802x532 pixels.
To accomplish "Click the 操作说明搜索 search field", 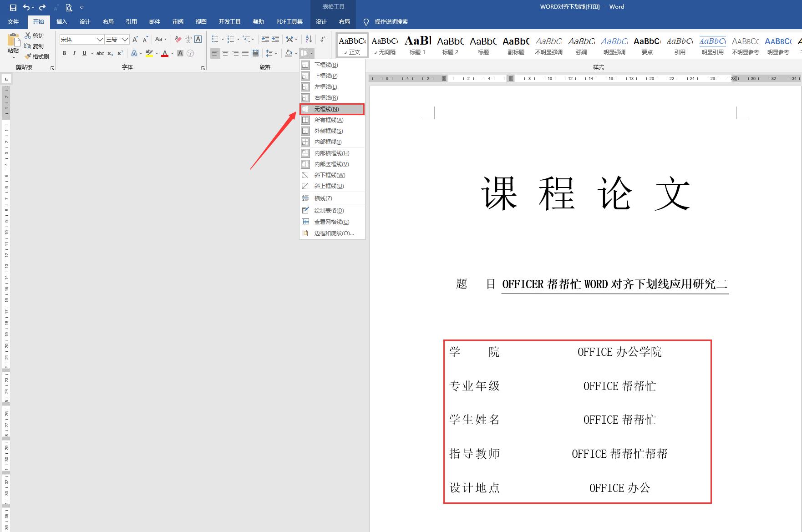I will (x=391, y=21).
